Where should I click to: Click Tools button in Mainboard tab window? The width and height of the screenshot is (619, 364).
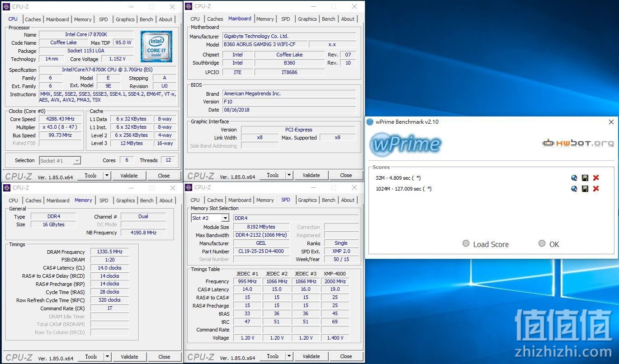click(x=273, y=175)
